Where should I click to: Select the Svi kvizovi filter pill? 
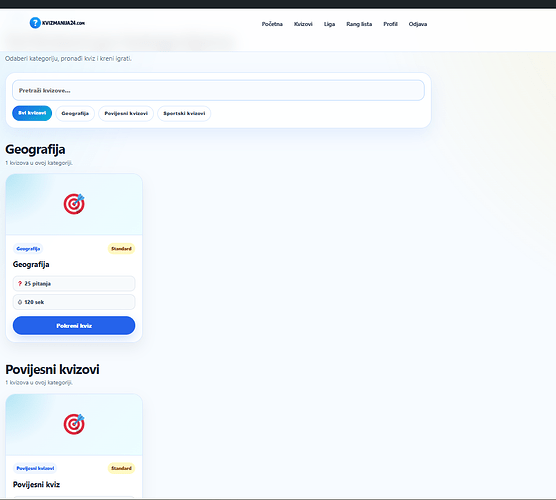32,113
